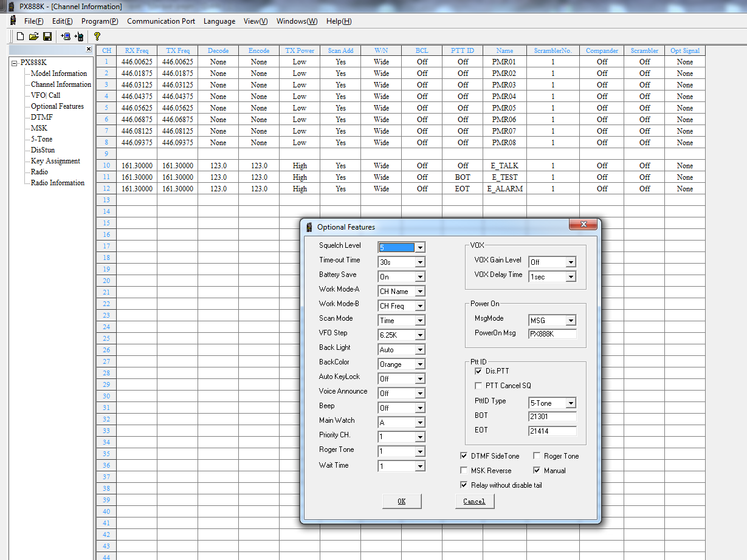Open the VOX Gain Level dropdown

click(x=570, y=262)
